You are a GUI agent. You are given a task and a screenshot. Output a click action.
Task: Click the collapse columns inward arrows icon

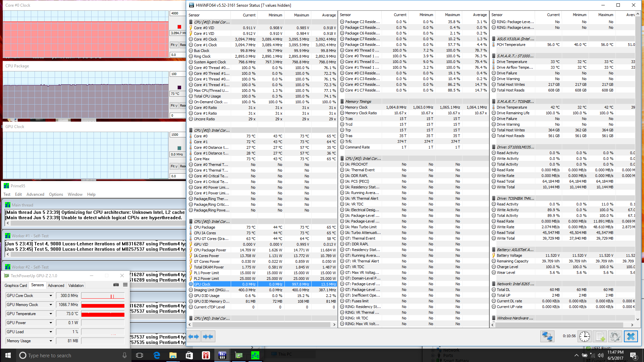coord(208,337)
